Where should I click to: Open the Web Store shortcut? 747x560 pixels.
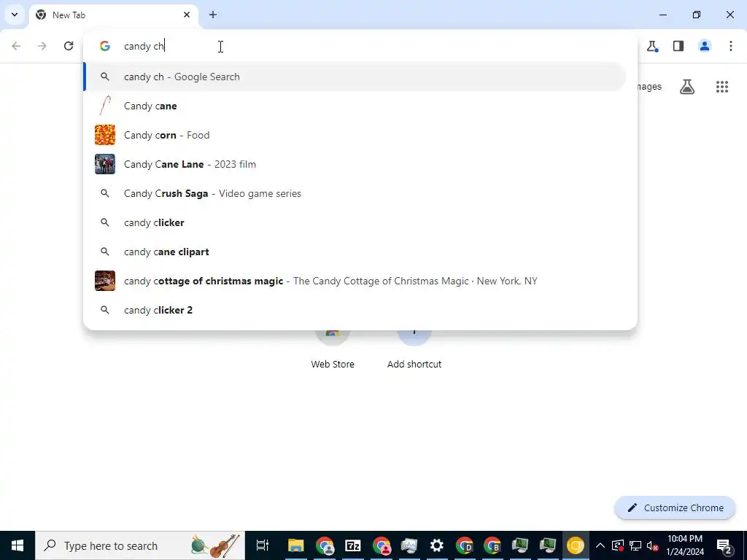(x=333, y=349)
